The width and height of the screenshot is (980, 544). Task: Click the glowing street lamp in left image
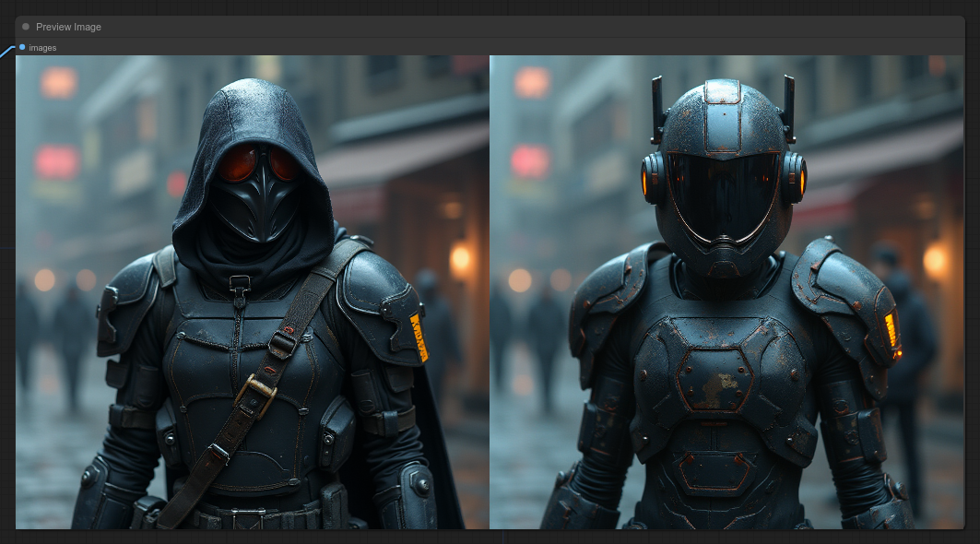[x=459, y=259]
